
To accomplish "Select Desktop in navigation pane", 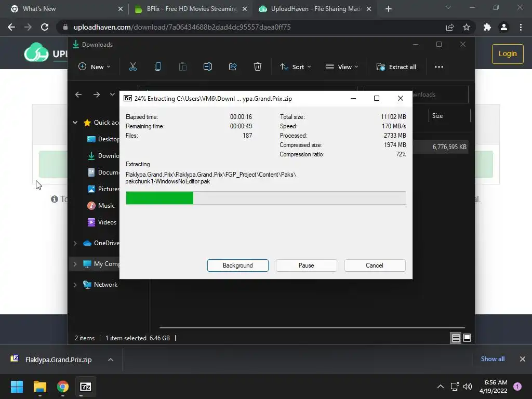I will pos(103,139).
